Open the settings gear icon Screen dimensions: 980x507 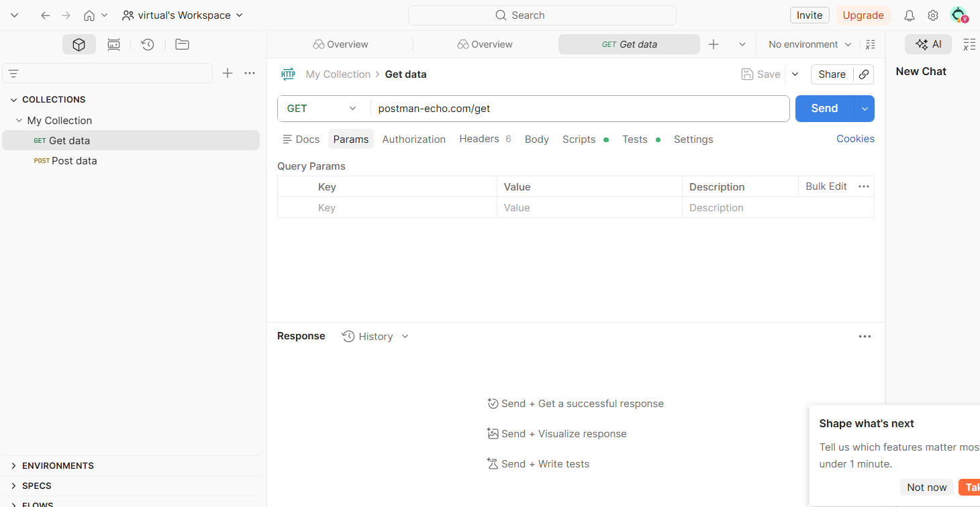(933, 15)
